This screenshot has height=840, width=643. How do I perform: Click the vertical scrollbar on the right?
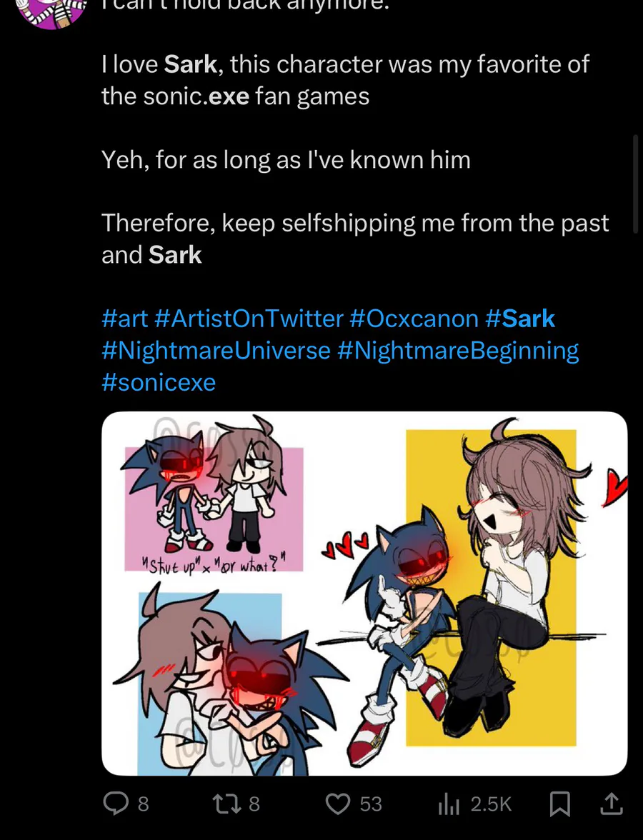635,184
